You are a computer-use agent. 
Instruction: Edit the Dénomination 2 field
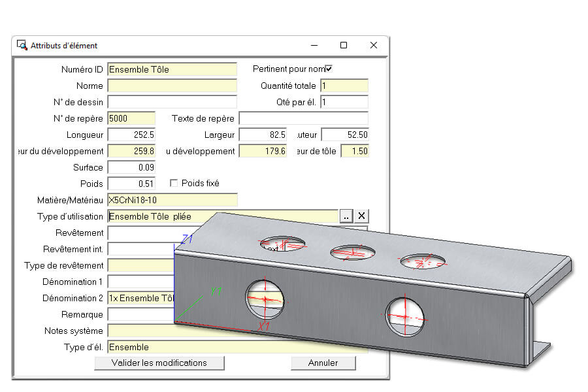click(x=140, y=298)
